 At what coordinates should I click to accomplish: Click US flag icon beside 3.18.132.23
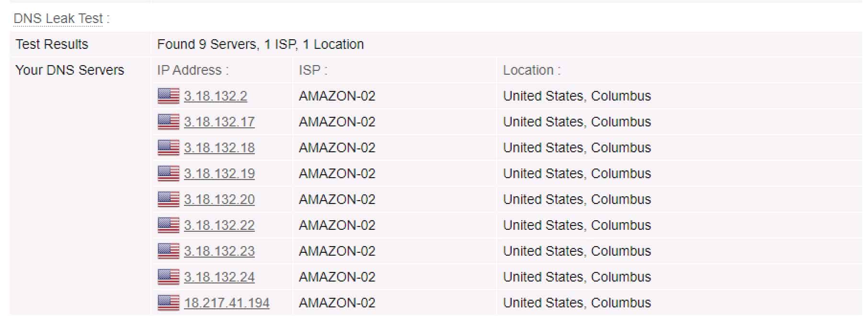point(169,251)
